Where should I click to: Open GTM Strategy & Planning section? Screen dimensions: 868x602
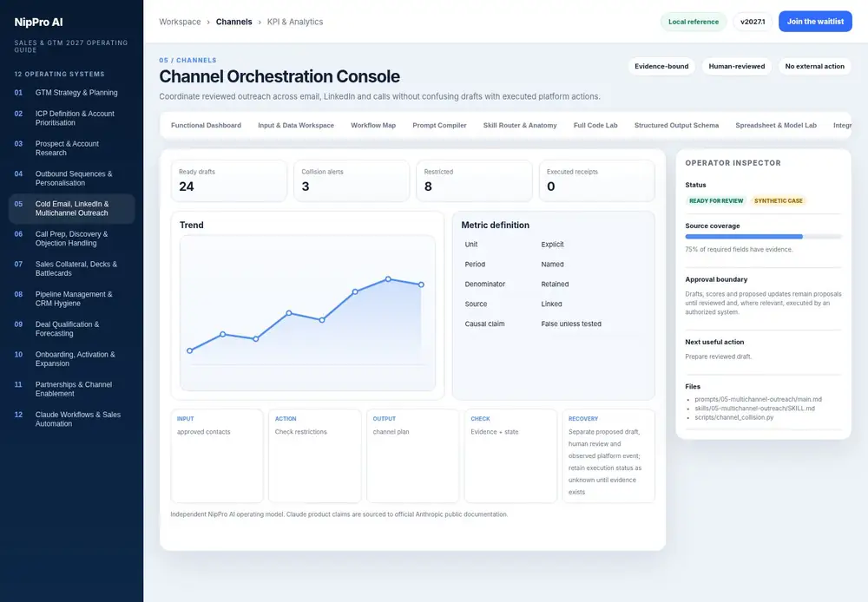coord(71,93)
